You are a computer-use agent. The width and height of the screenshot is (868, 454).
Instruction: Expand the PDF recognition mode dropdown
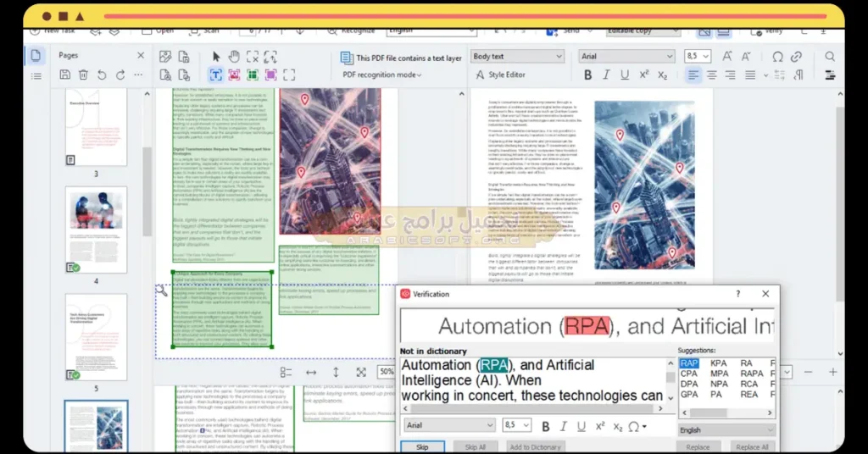(x=381, y=75)
